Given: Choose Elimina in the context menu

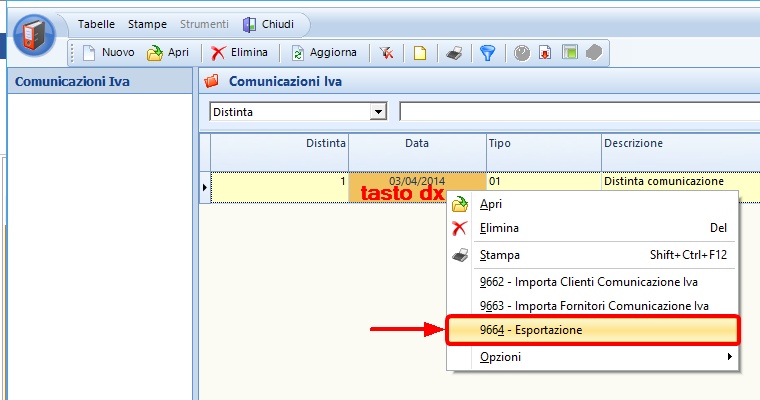Looking at the screenshot, I should pyautogui.click(x=592, y=228).
